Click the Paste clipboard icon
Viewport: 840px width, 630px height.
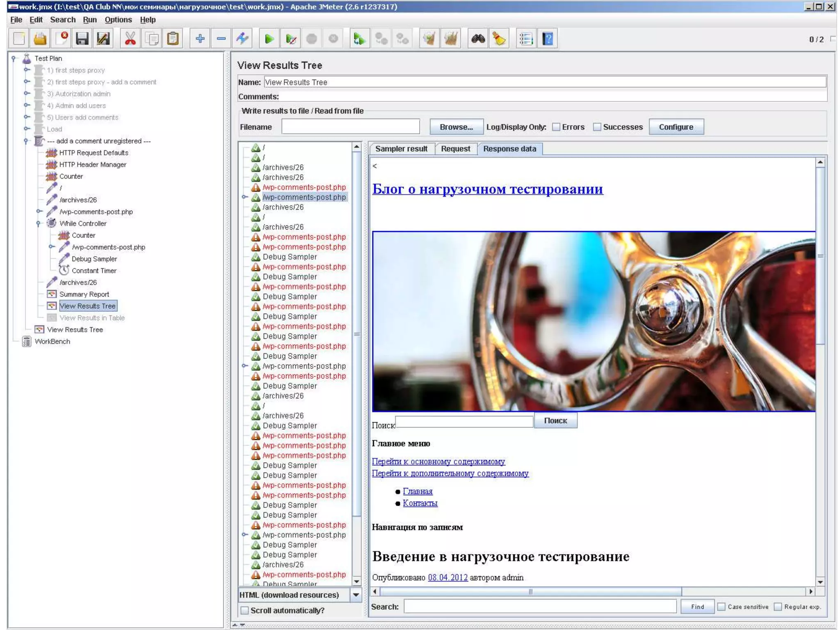pyautogui.click(x=173, y=39)
